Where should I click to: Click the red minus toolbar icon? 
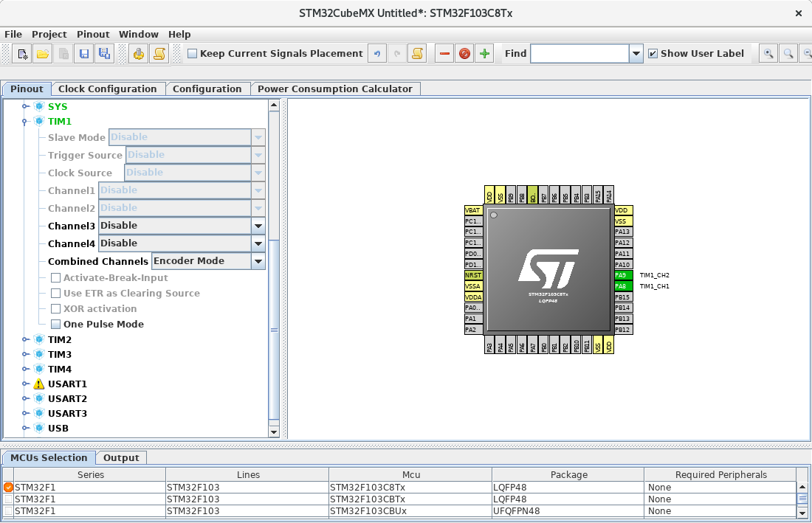tap(444, 53)
